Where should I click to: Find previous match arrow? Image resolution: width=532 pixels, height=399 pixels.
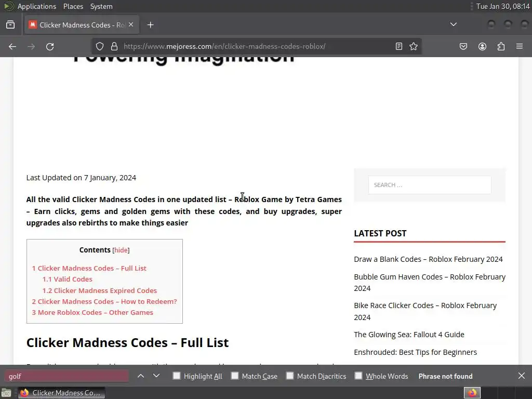[141, 376]
